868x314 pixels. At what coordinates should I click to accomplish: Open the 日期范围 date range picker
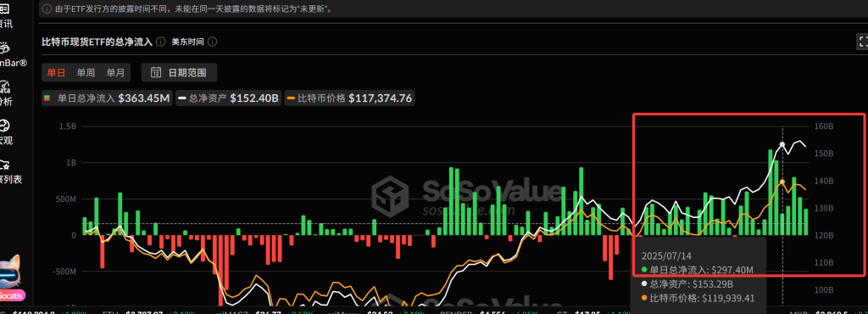click(x=180, y=72)
